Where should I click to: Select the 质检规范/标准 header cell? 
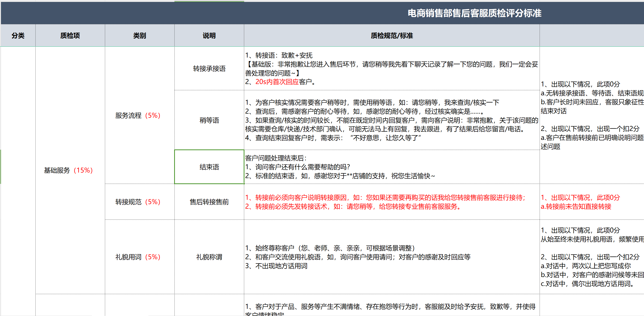coord(392,36)
